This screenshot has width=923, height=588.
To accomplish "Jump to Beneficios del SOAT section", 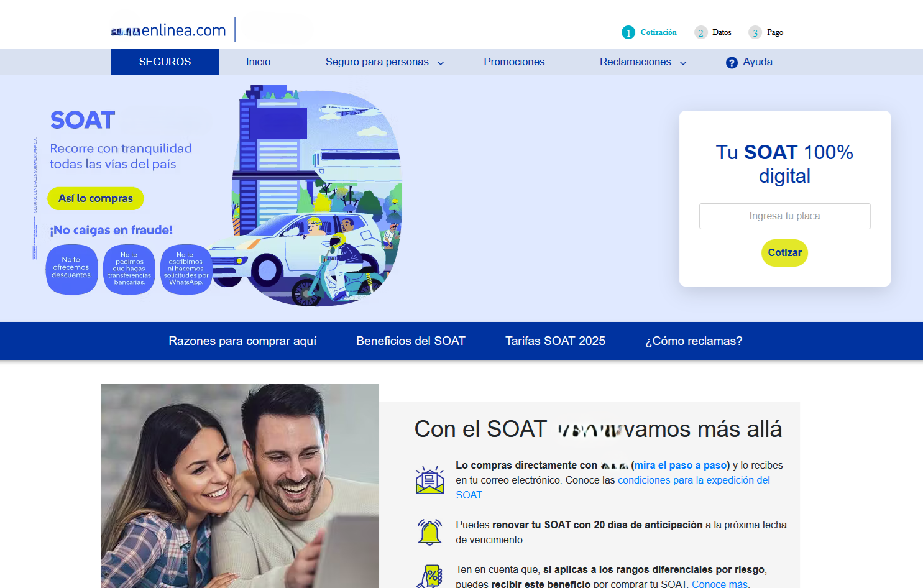I will 410,341.
